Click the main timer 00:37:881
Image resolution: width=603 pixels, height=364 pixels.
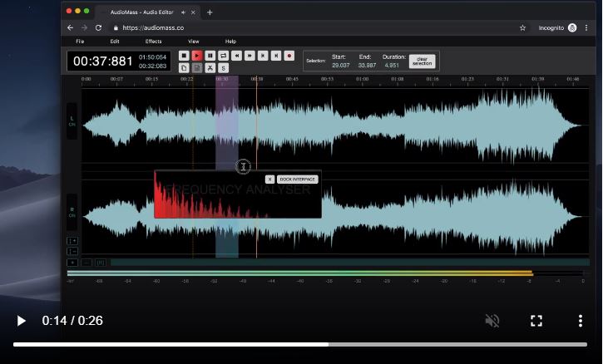point(102,61)
